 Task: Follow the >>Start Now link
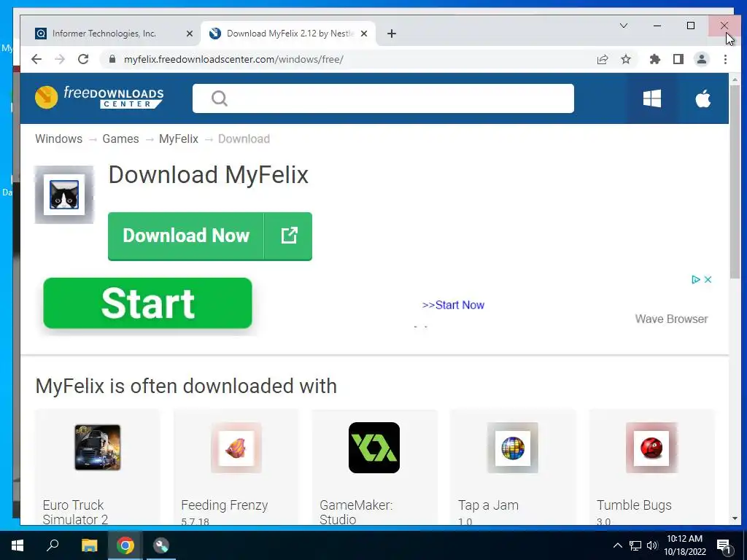[x=453, y=305]
